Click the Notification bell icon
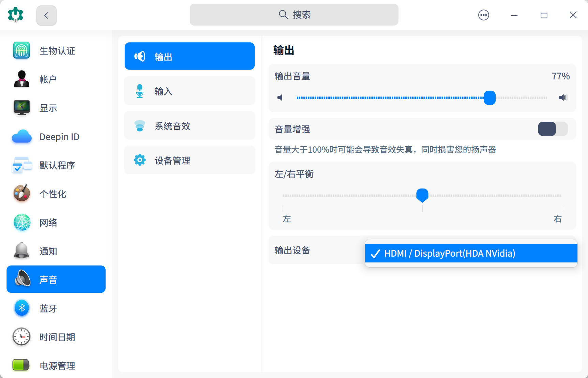Image resolution: width=588 pixels, height=378 pixels. point(21,251)
